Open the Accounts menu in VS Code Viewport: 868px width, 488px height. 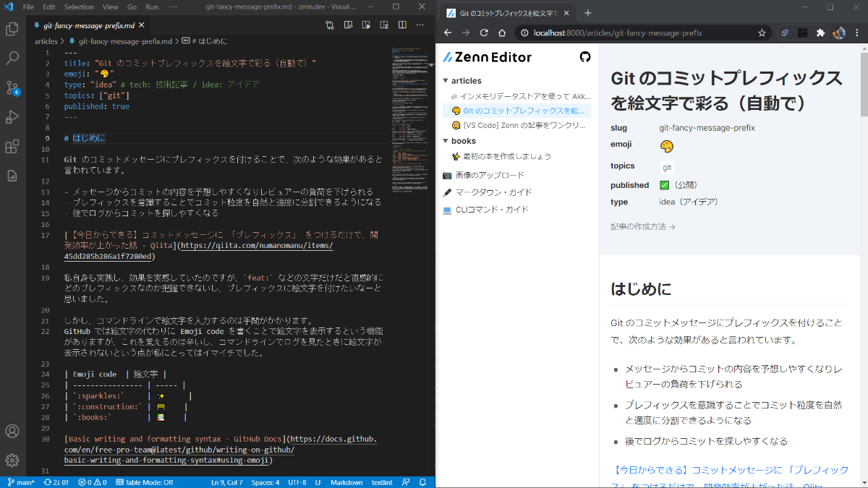tap(12, 432)
